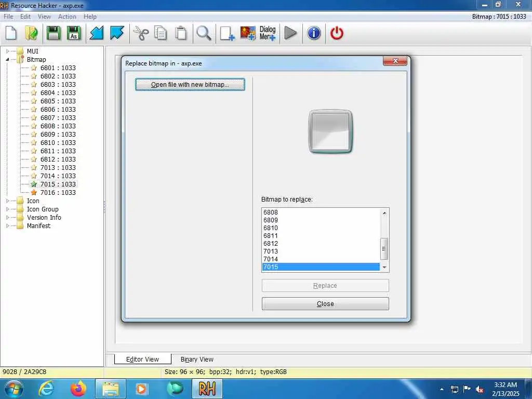Open the Edit menu
532x399 pixels.
pyautogui.click(x=25, y=16)
